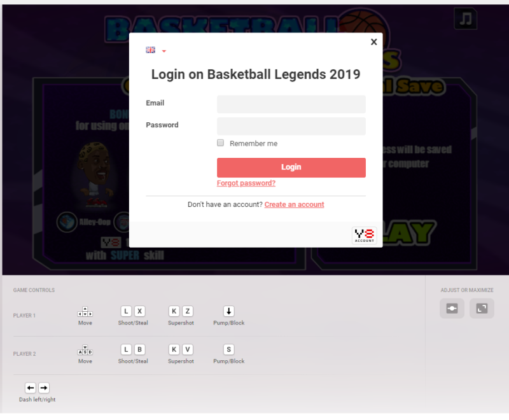Mute the game music note icon
Image resolution: width=509 pixels, height=420 pixels.
pyautogui.click(x=466, y=19)
